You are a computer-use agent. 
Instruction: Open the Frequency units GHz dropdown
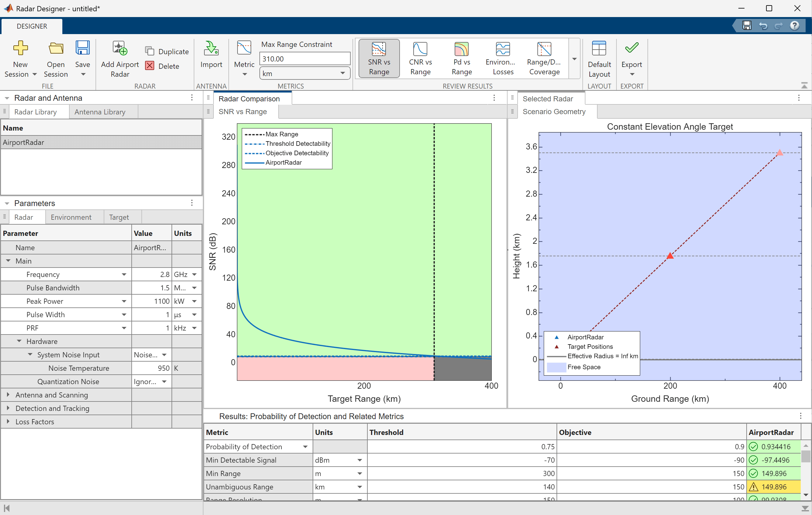point(194,275)
